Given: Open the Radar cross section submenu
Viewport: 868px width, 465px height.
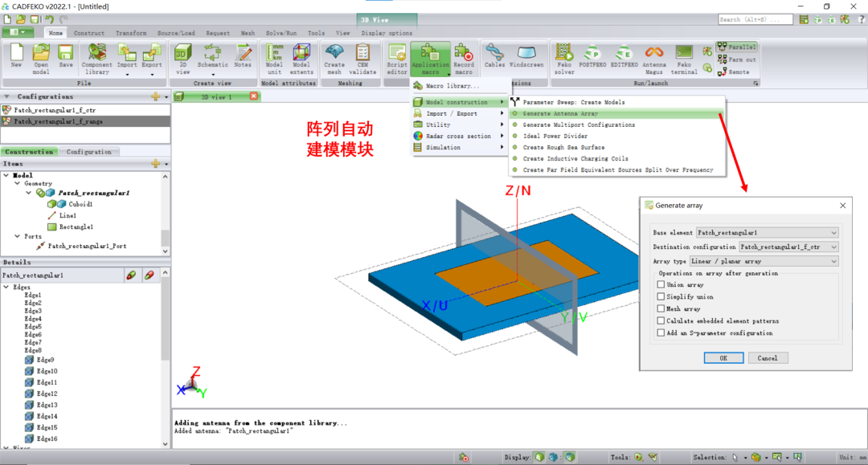Looking at the screenshot, I should pos(459,136).
